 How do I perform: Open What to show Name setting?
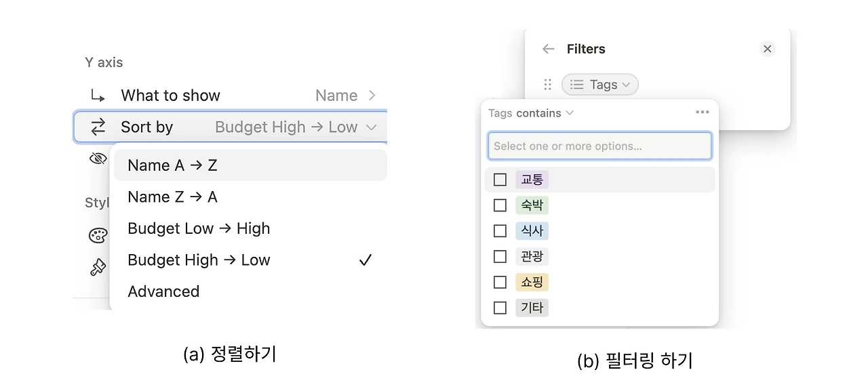click(345, 96)
